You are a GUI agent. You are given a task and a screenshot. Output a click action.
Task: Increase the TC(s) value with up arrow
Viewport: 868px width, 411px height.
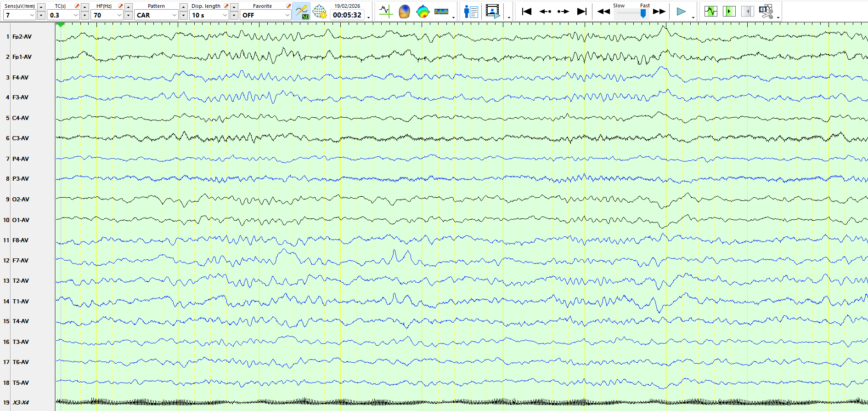(85, 7)
